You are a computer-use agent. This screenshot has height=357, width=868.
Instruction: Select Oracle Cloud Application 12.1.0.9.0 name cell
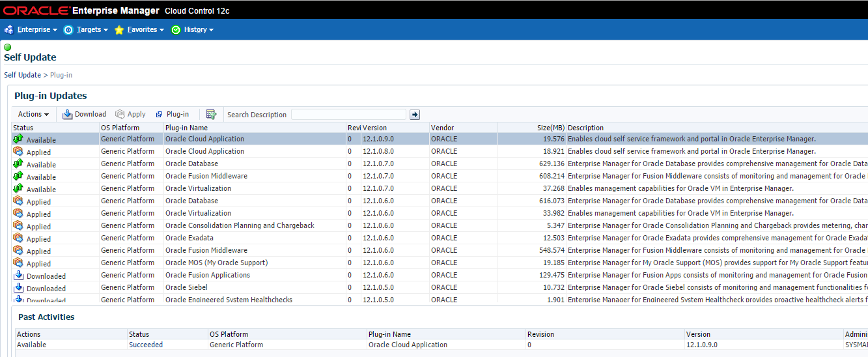(x=204, y=139)
